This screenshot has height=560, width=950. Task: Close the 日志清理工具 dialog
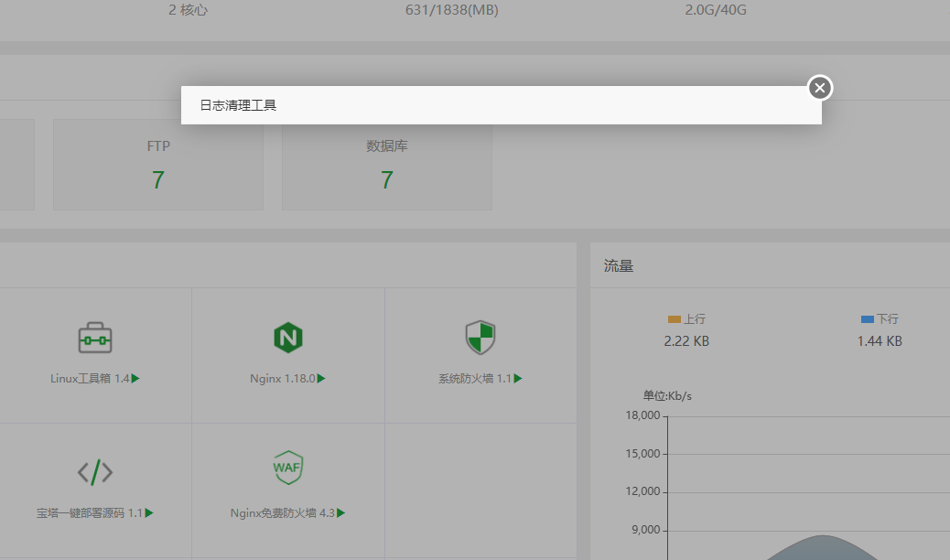click(x=820, y=88)
